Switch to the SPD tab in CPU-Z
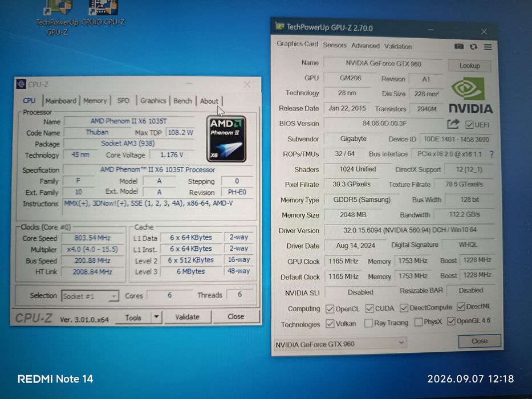 [123, 101]
